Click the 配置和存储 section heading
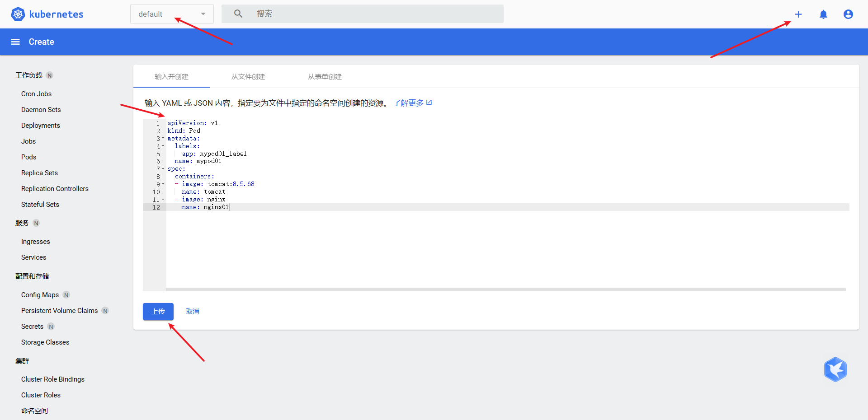Image resolution: width=868 pixels, height=420 pixels. 32,276
